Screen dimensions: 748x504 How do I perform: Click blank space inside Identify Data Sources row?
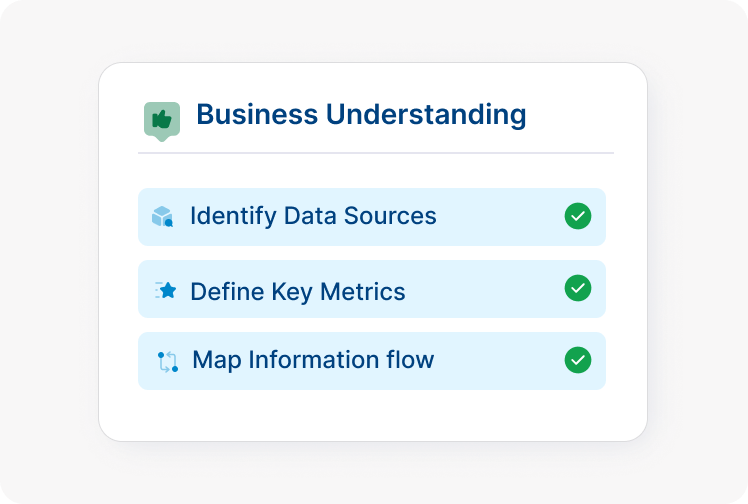tap(500, 216)
